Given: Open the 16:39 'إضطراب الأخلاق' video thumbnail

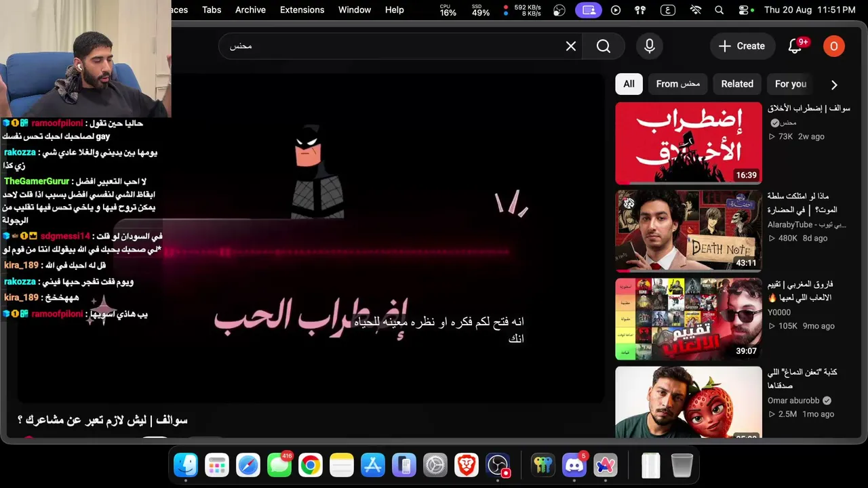Looking at the screenshot, I should [x=688, y=143].
